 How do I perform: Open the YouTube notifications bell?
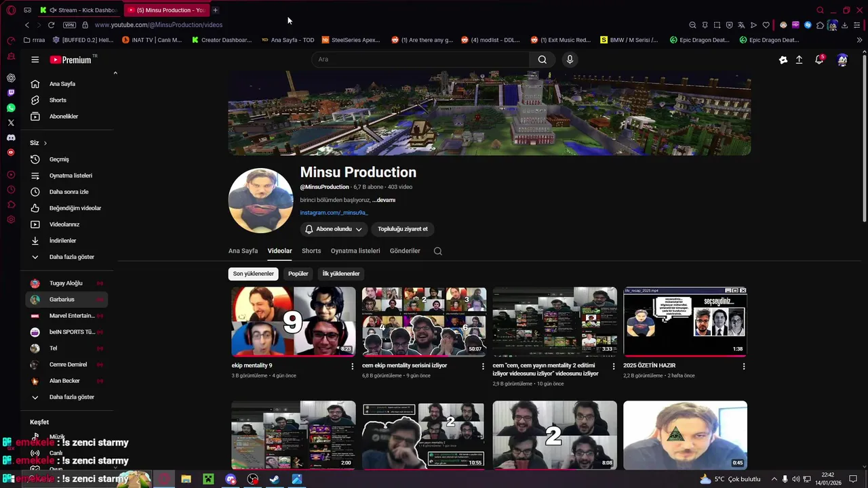tap(819, 60)
